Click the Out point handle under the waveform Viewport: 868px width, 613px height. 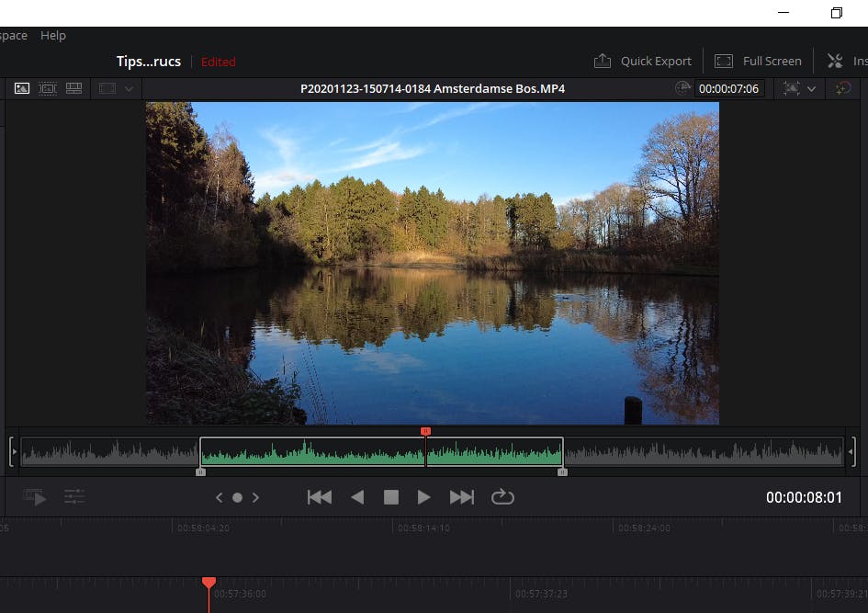point(562,471)
